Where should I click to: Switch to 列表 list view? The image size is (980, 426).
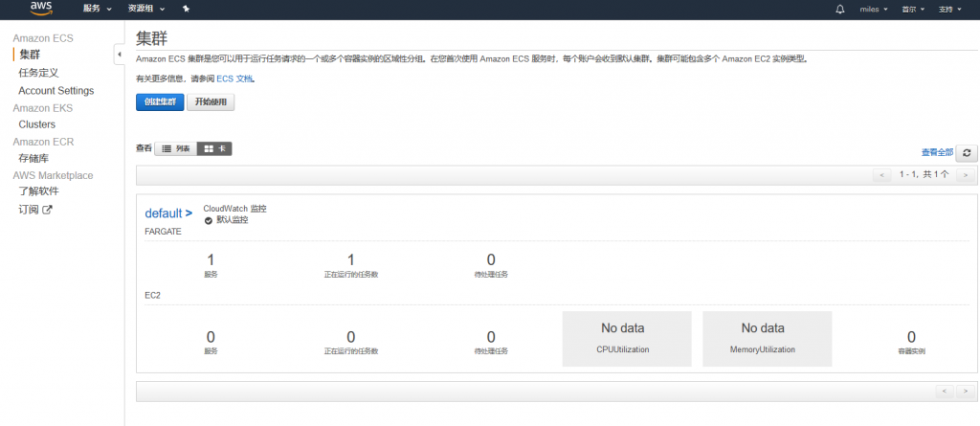pos(176,149)
